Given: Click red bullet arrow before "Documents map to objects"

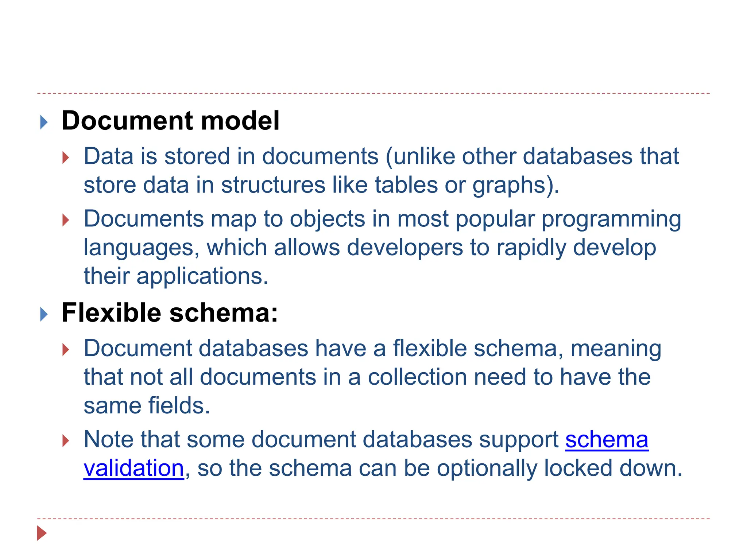Looking at the screenshot, I should pyautogui.click(x=66, y=220).
